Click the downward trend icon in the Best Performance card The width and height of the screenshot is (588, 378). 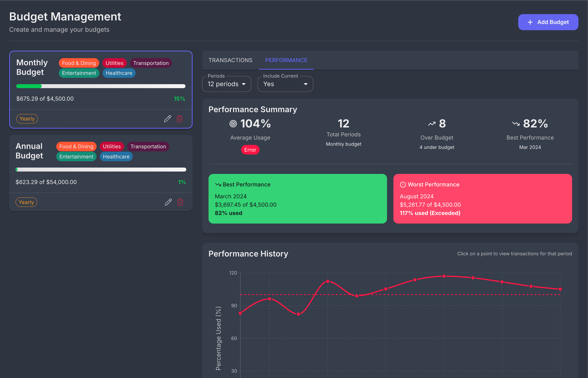pos(218,185)
